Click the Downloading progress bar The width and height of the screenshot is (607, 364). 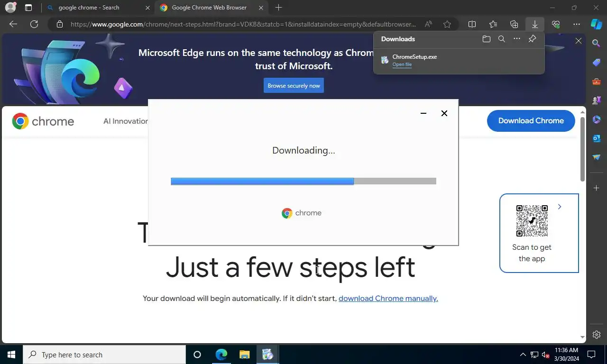[303, 181]
